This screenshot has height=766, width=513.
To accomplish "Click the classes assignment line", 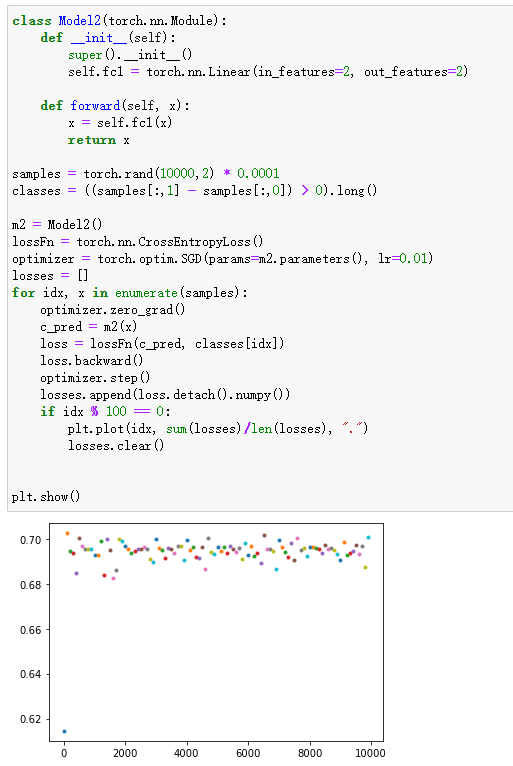I will click(x=194, y=191).
